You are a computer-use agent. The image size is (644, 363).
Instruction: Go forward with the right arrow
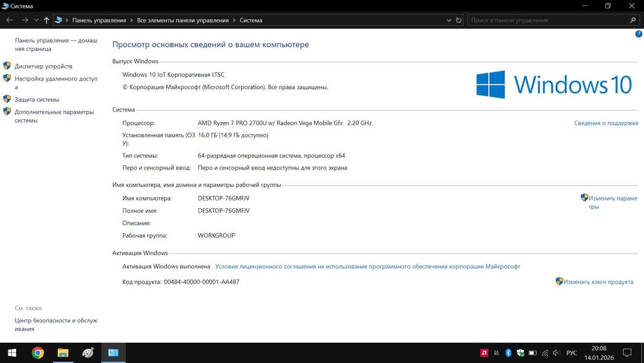click(24, 20)
